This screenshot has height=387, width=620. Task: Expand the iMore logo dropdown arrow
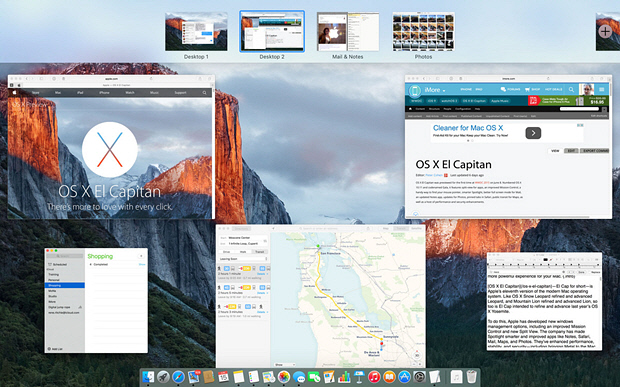tap(444, 91)
